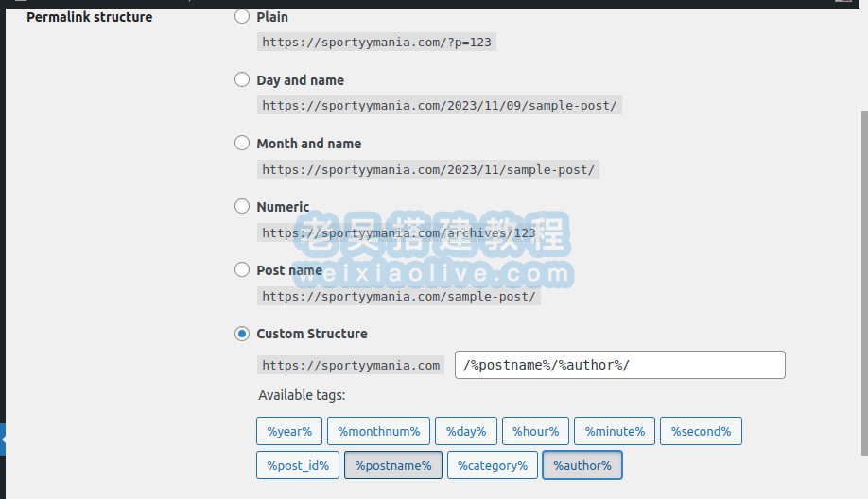868x499 pixels.
Task: Click the Post name sample-post example URL
Action: coord(399,296)
